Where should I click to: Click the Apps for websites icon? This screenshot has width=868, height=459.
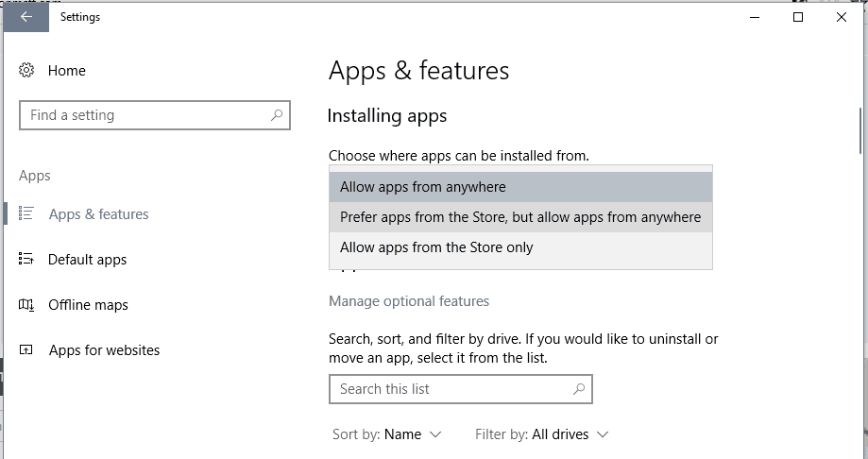click(26, 350)
